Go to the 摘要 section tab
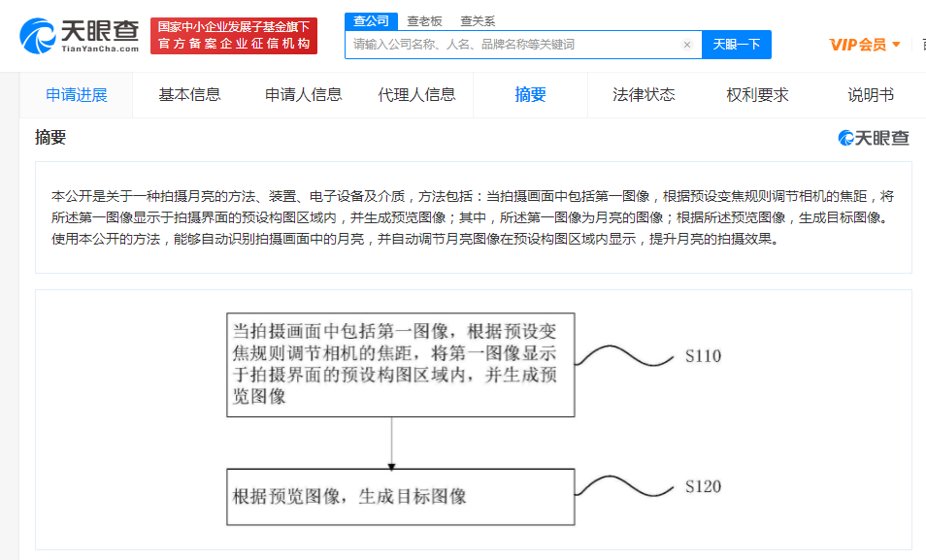 [530, 95]
